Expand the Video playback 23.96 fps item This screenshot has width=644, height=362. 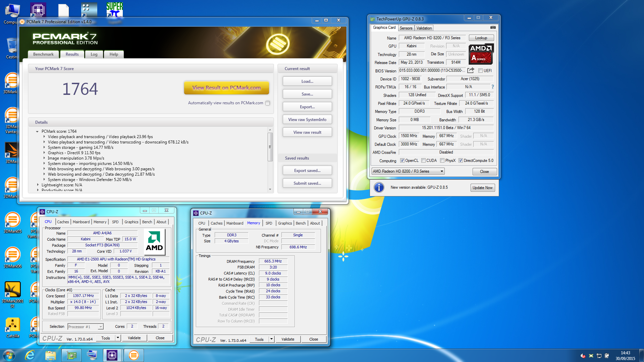point(44,137)
